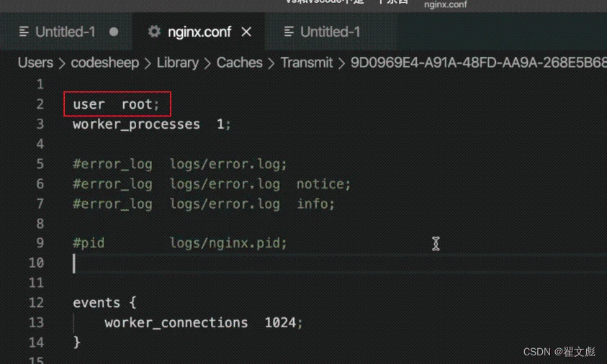Click the Caches breadcrumb
Screen dimensions: 607x364
click(239, 63)
